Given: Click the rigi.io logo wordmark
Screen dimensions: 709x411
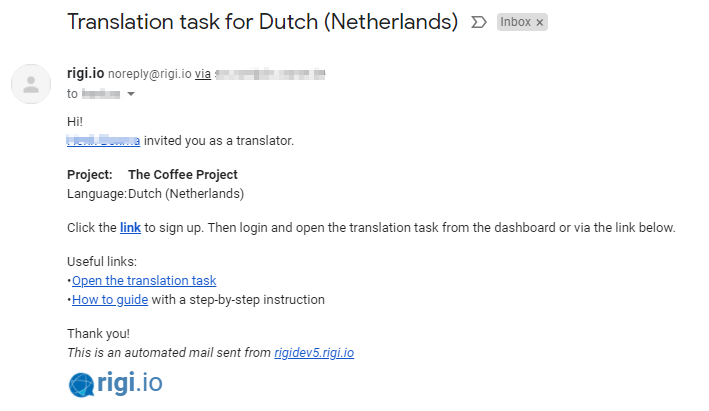Looking at the screenshot, I should coord(130,383).
